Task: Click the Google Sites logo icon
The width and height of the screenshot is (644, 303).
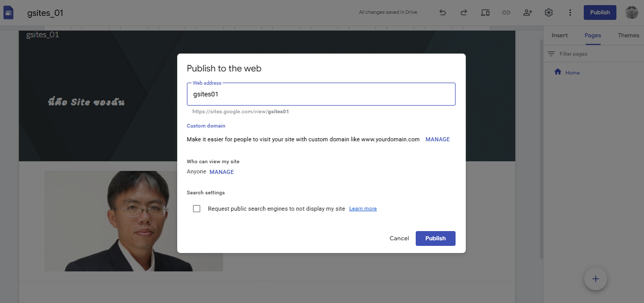Action: click(9, 13)
